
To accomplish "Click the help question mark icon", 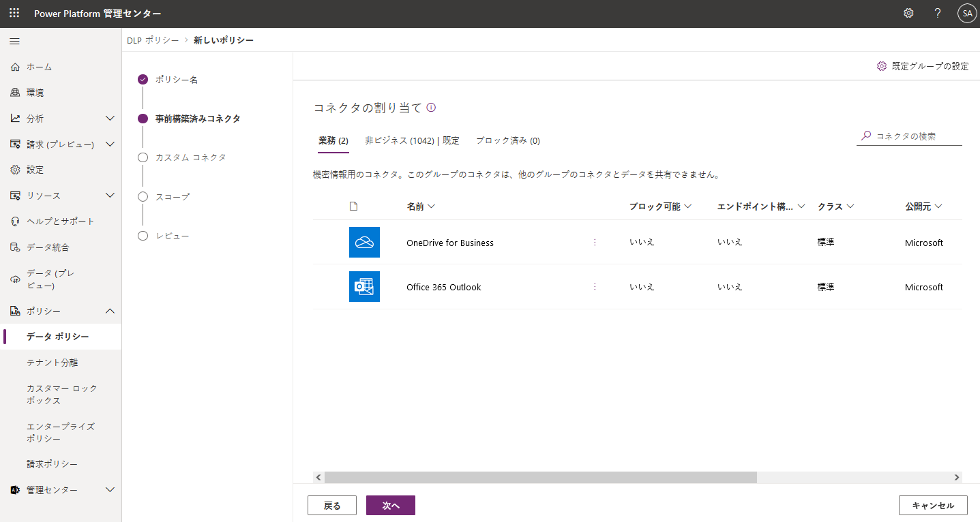I will click(938, 13).
